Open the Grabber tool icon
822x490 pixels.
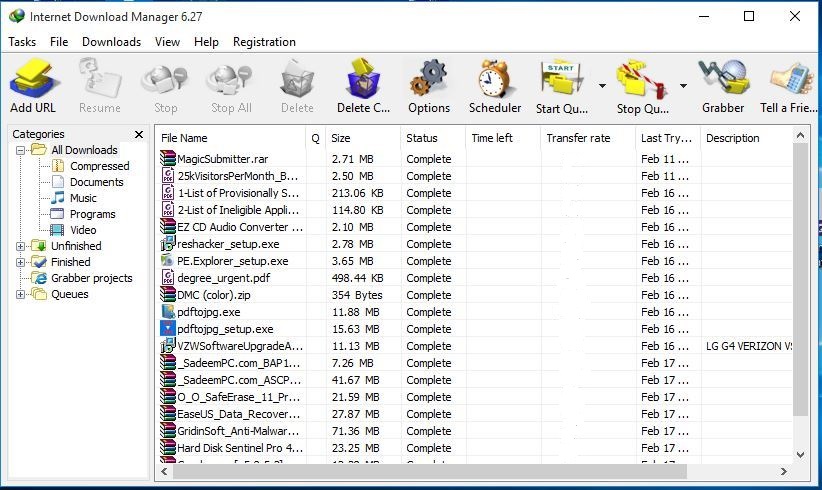[723, 79]
